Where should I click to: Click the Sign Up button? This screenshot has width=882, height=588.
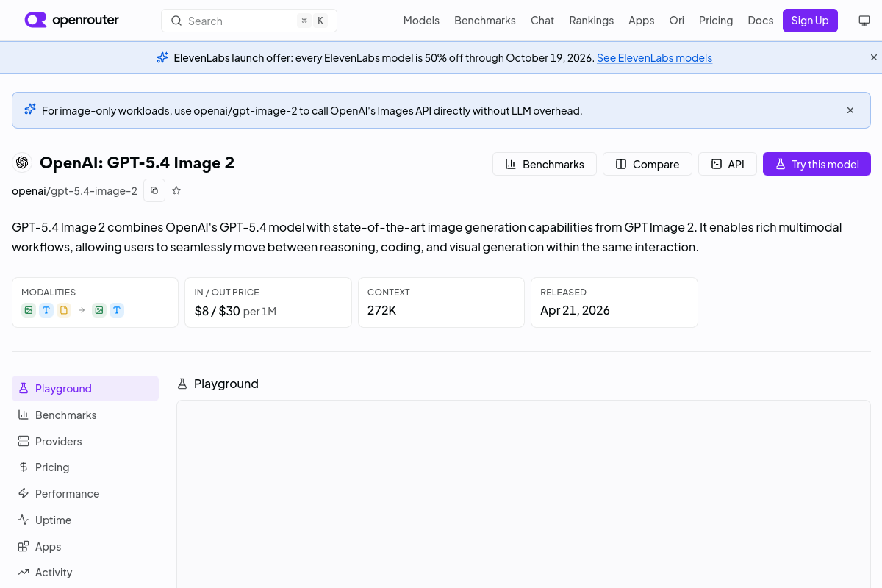[x=810, y=21]
